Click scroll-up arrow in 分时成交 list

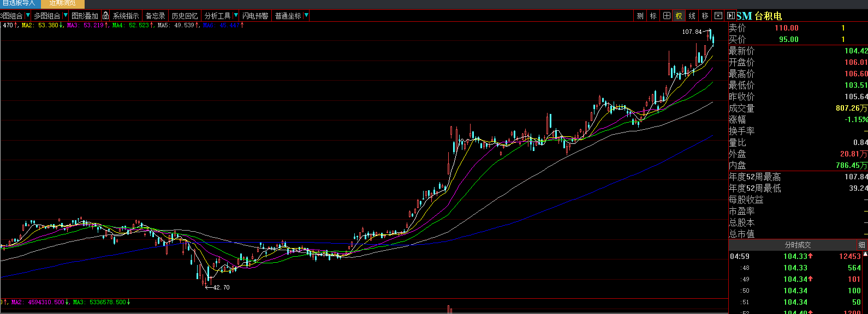pos(865,255)
